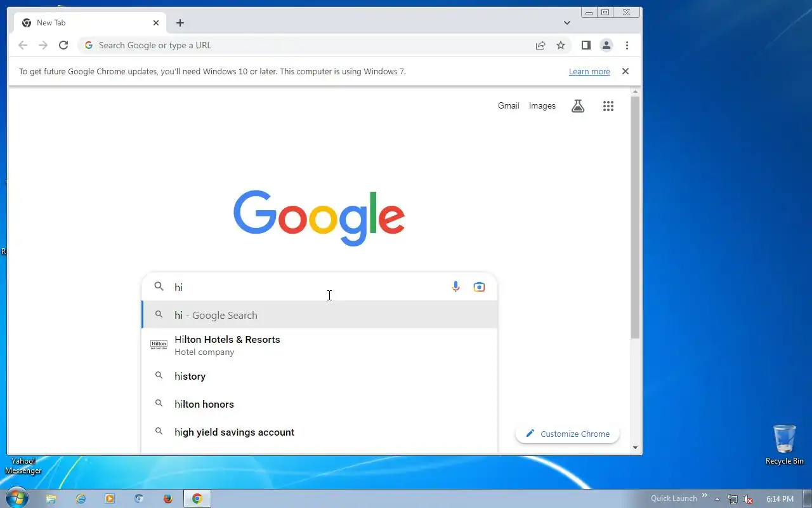Select the 'history' suggestion
The height and width of the screenshot is (508, 812).
tap(320, 376)
